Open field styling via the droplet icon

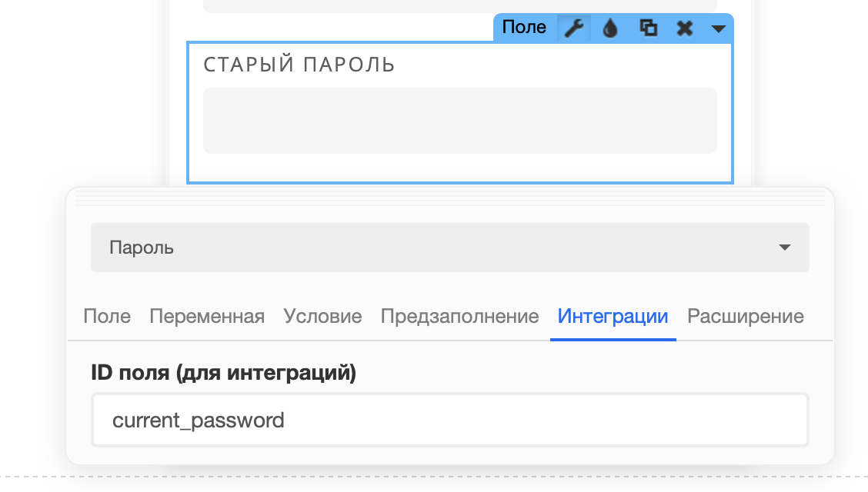tap(610, 28)
